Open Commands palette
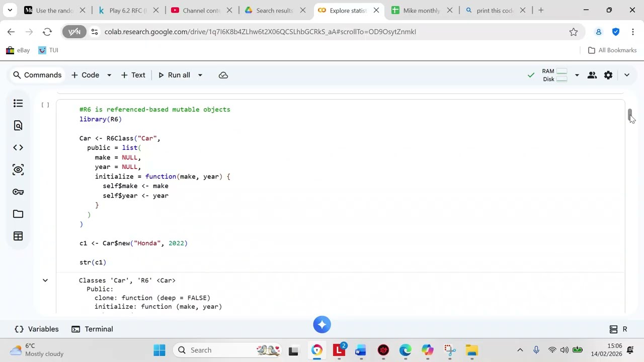644x362 pixels. [37, 75]
